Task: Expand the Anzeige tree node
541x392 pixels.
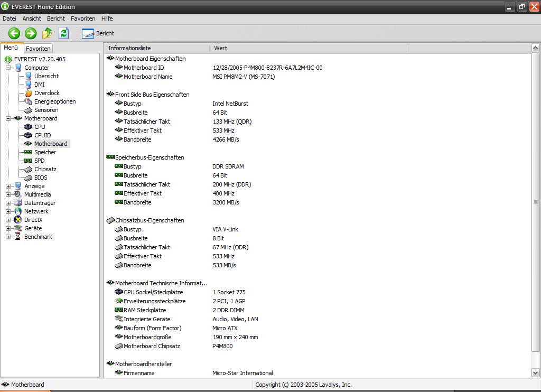Action: [8, 186]
